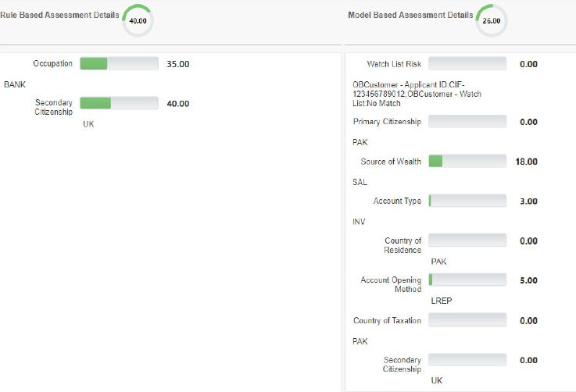Click the UK value under rule-based citizenship
Viewport: 576px width, 392px height.
click(88, 124)
